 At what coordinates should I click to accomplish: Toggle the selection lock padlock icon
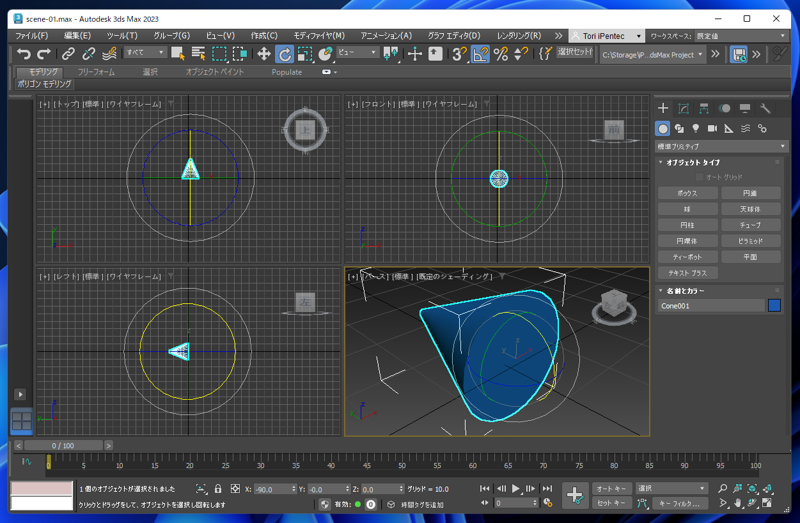(x=218, y=489)
